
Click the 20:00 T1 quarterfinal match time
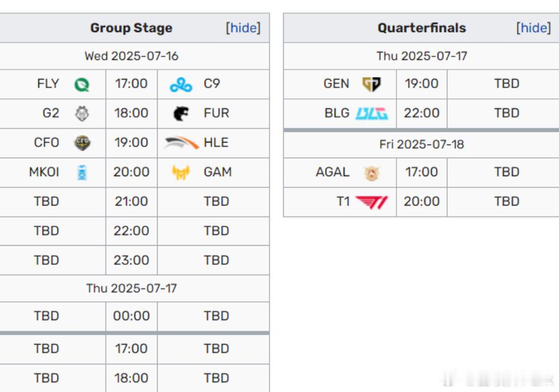pos(422,201)
